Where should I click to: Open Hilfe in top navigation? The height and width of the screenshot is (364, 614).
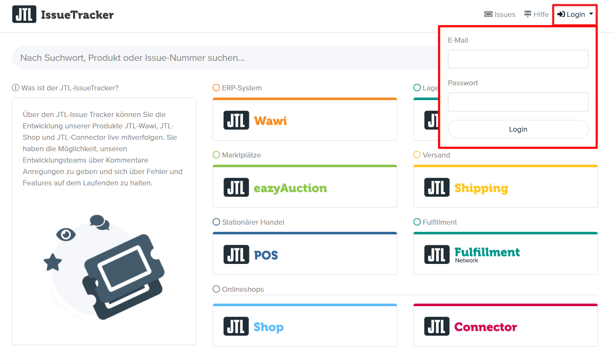coord(536,14)
